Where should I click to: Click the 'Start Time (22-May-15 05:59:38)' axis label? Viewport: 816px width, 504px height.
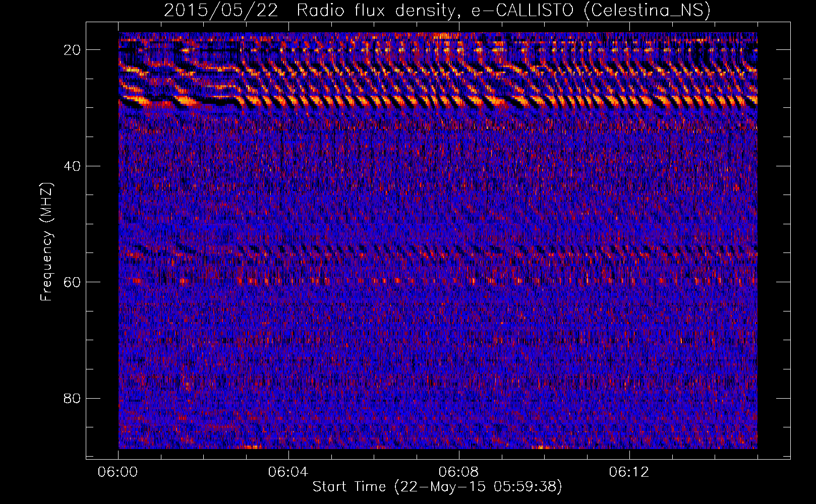click(x=437, y=487)
